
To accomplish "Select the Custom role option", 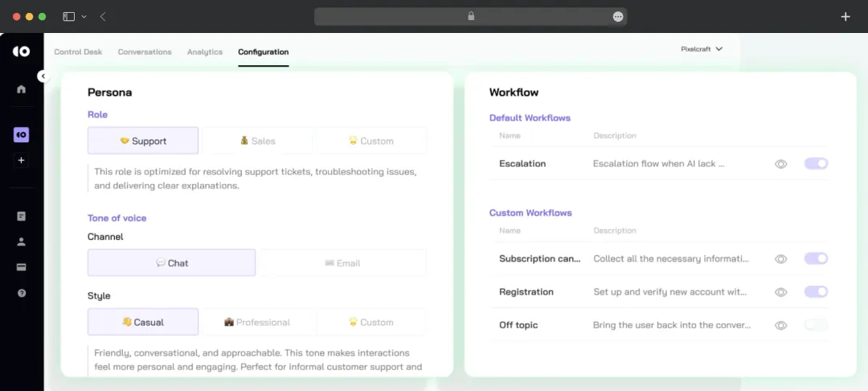I will (371, 141).
